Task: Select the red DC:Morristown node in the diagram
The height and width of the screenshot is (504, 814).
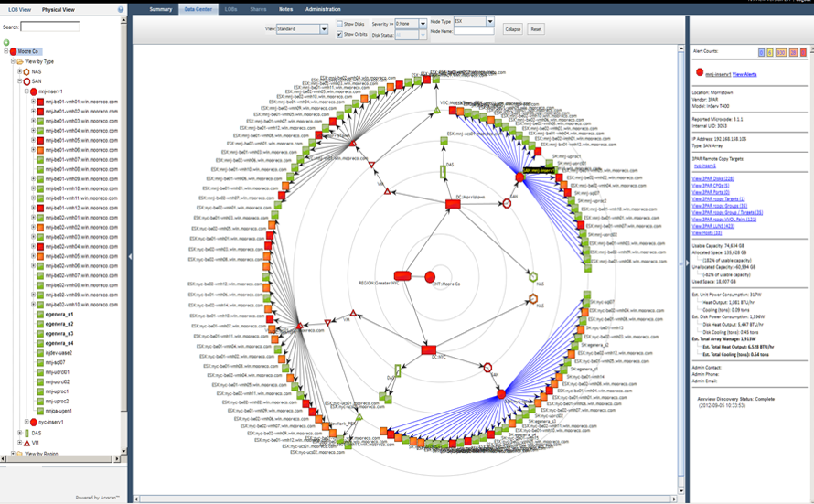Action: point(452,204)
